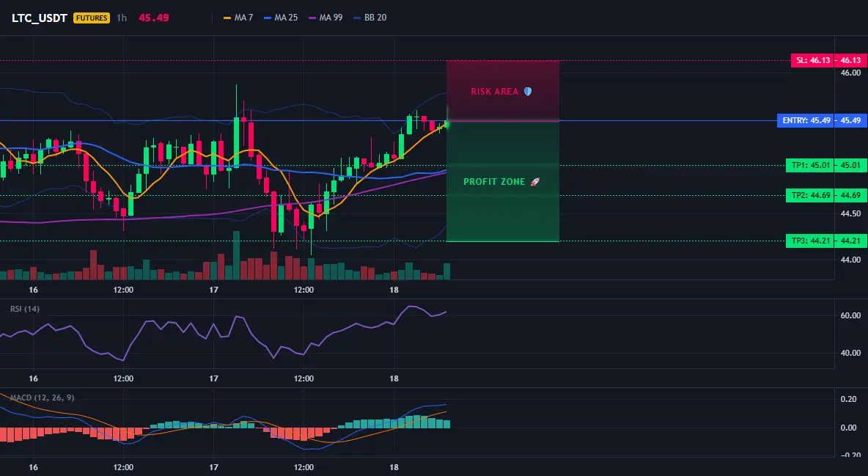Click the 0.00 MACD axis value
868x476 pixels.
(x=849, y=428)
